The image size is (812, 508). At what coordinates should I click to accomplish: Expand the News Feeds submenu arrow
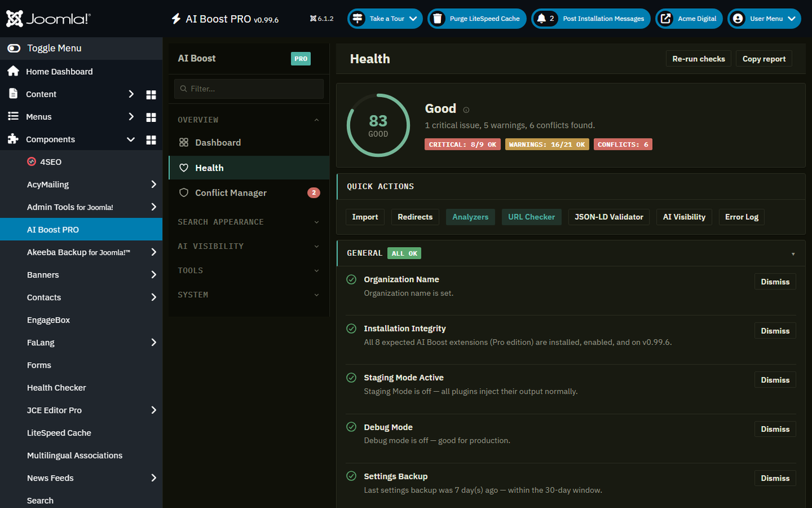coord(154,478)
